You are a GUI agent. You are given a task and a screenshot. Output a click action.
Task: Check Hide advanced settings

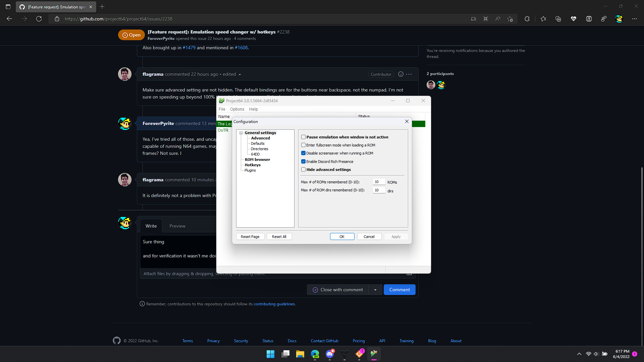coord(303,169)
